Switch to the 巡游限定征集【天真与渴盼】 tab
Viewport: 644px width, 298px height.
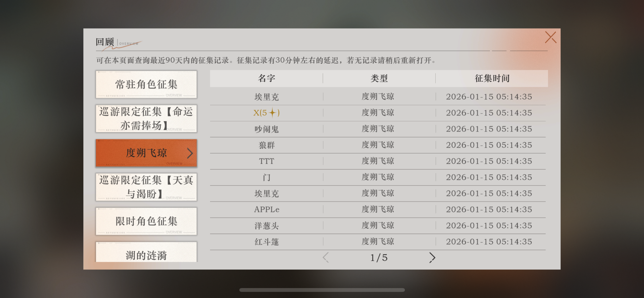(x=146, y=187)
